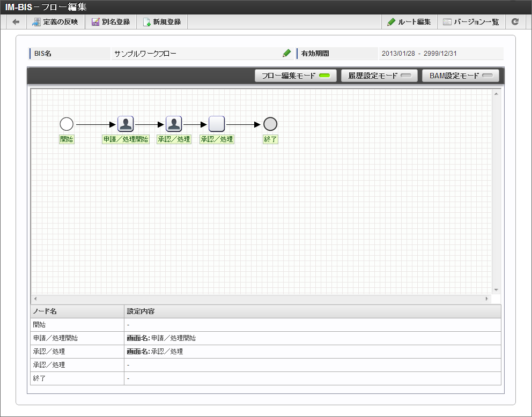Open 別名登録 from the toolbar
The image size is (532, 417).
coord(110,22)
